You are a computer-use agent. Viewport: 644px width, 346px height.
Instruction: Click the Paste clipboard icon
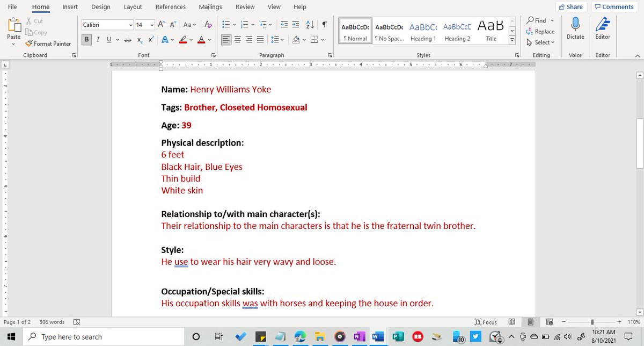click(x=13, y=25)
